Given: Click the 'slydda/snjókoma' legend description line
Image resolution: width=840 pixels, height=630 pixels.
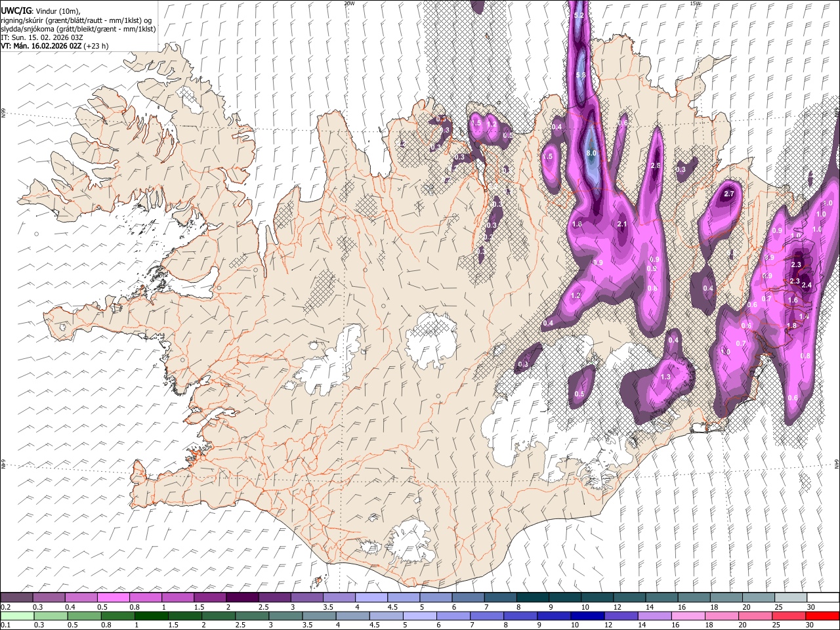Looking at the screenshot, I should (x=78, y=29).
